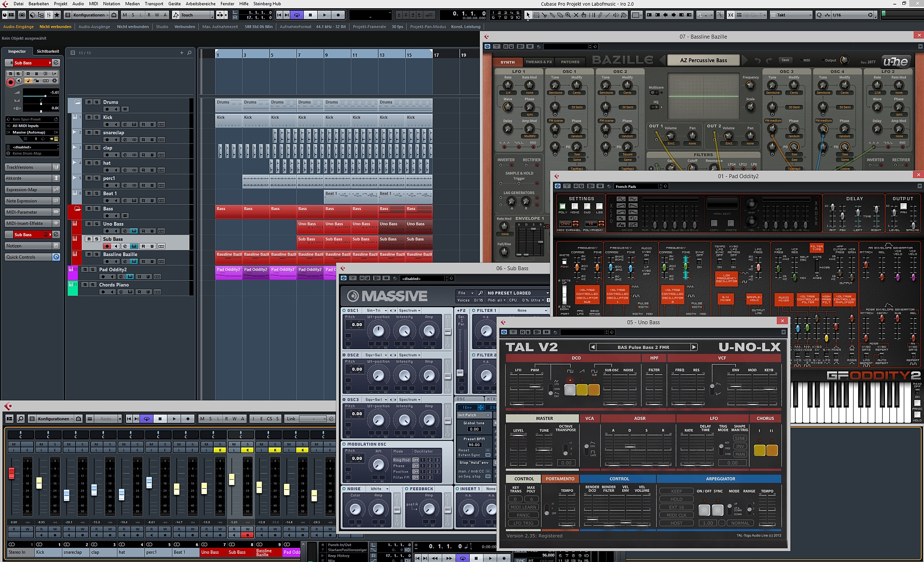Select the Object Selection arrow tool

pos(528,15)
